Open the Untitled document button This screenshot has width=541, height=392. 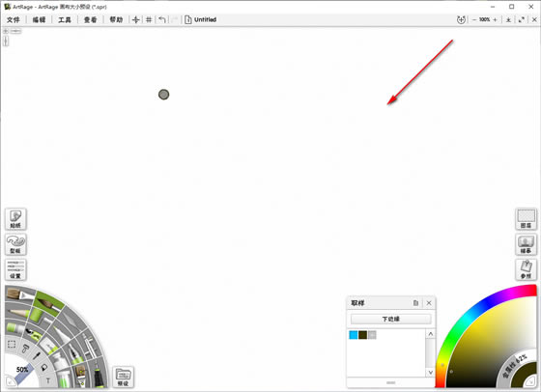tap(201, 19)
